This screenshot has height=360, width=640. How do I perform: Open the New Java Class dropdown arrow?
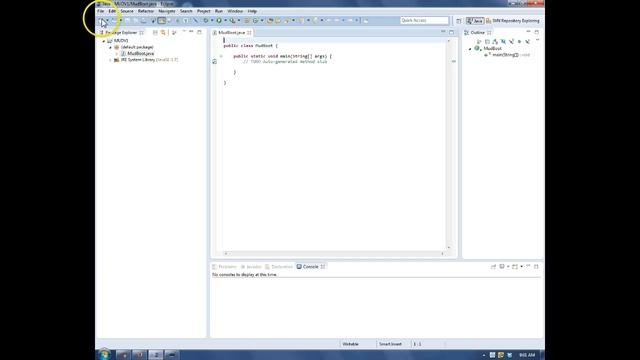[x=262, y=20]
